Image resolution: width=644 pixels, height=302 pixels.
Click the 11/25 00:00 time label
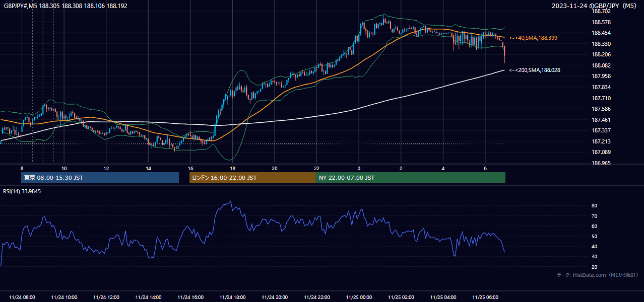tap(359, 297)
